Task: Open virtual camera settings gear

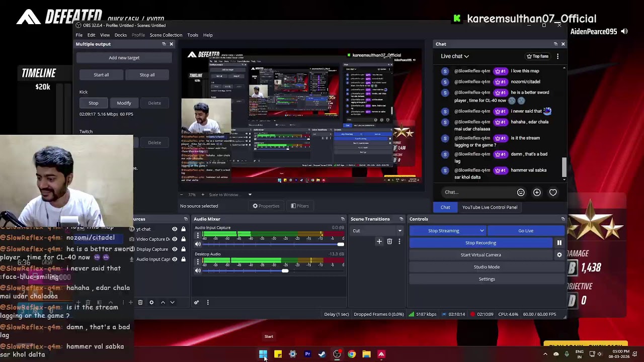Action: pos(559,255)
